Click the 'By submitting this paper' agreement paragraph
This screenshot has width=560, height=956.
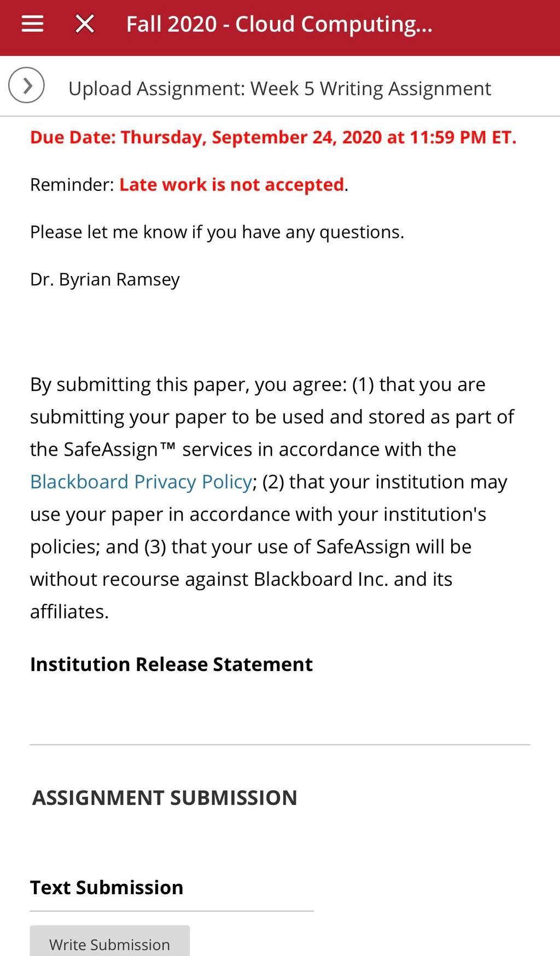click(273, 498)
